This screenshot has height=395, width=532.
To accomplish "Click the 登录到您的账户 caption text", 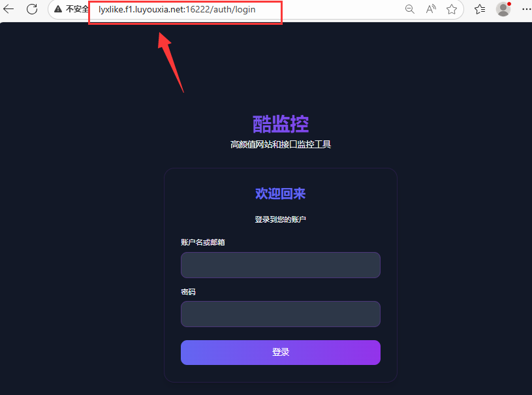I will [x=281, y=219].
